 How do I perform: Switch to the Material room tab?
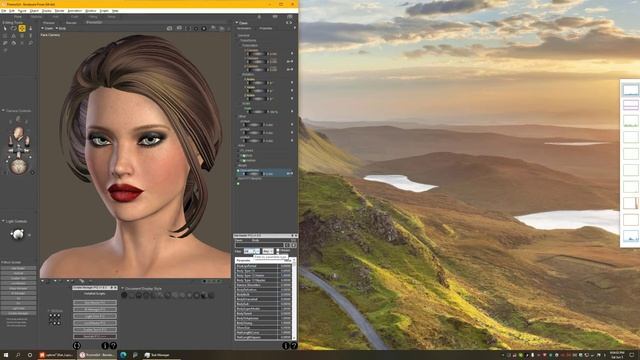click(x=36, y=17)
